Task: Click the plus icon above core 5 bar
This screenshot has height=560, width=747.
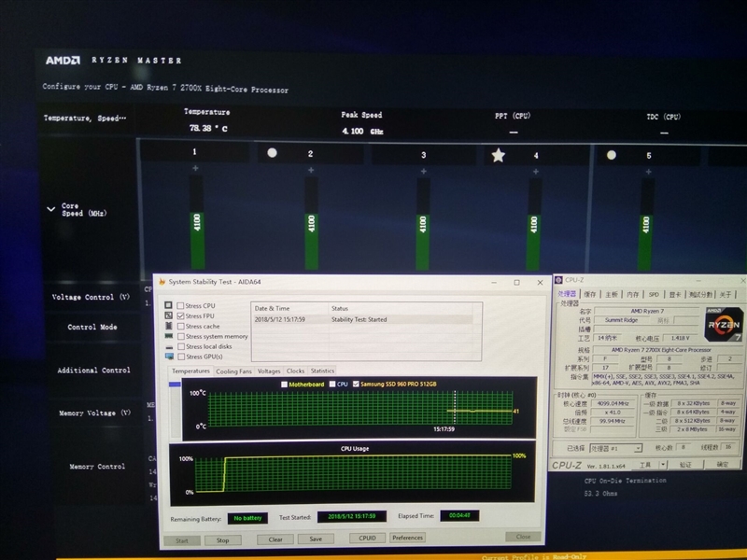Action: click(648, 172)
